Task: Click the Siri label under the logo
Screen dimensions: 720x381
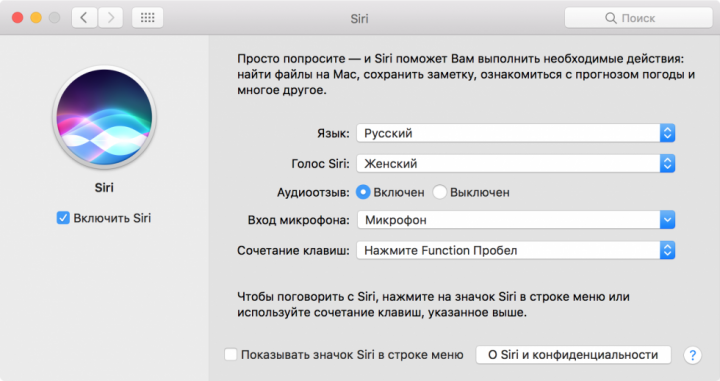Action: pyautogui.click(x=104, y=187)
